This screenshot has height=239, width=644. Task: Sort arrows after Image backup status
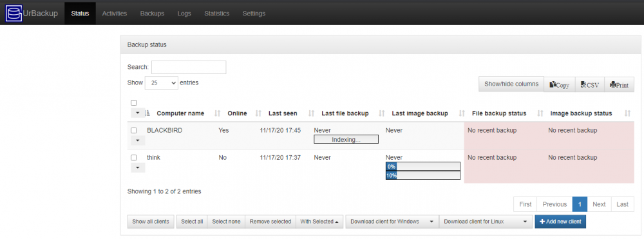coord(627,113)
